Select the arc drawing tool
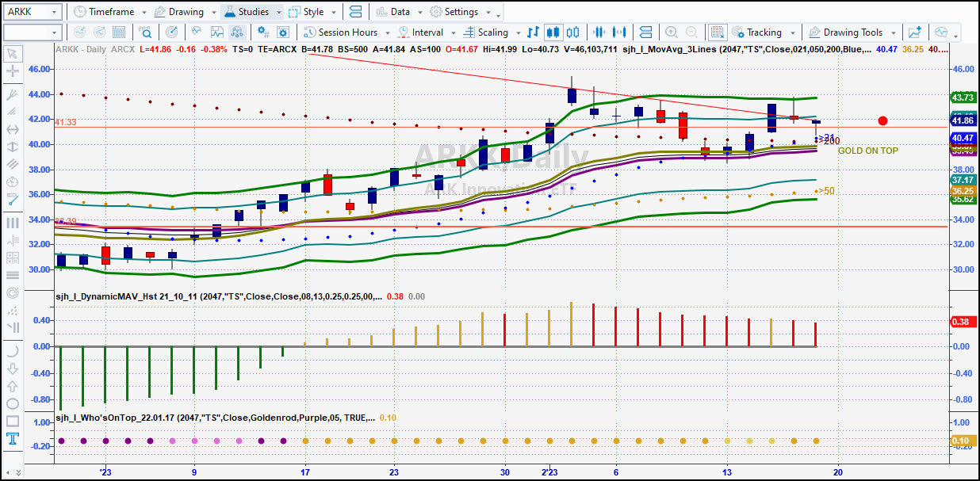 tap(13, 351)
